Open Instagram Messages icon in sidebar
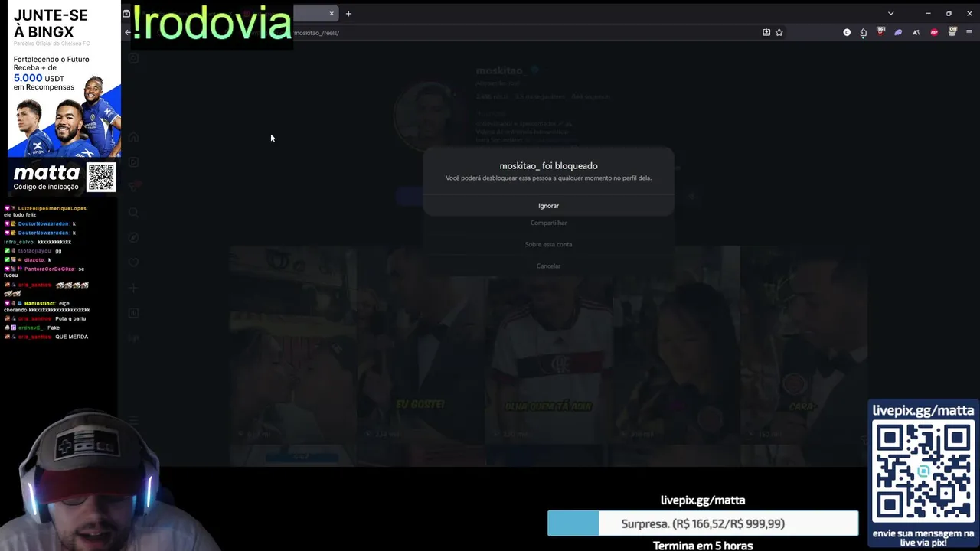The width and height of the screenshot is (980, 551). (133, 187)
